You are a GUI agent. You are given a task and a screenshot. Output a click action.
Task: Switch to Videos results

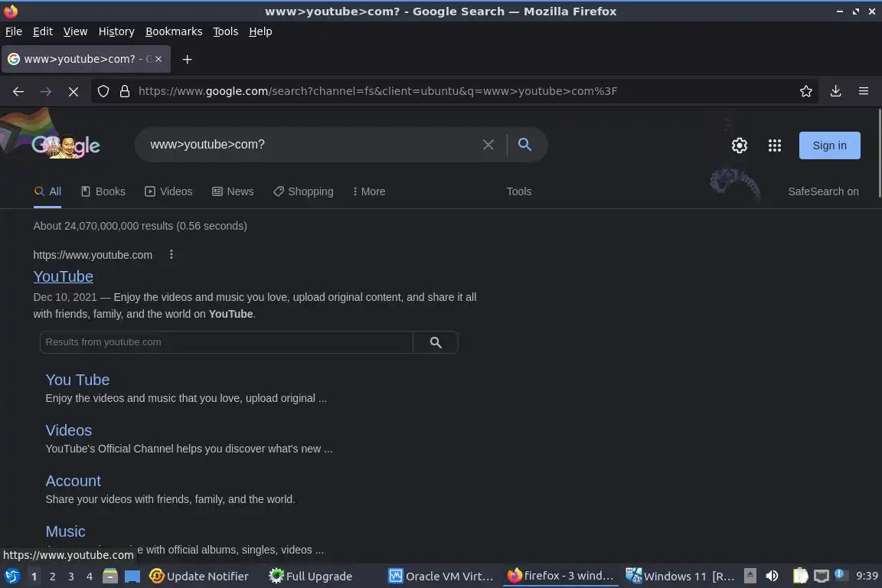tap(168, 191)
